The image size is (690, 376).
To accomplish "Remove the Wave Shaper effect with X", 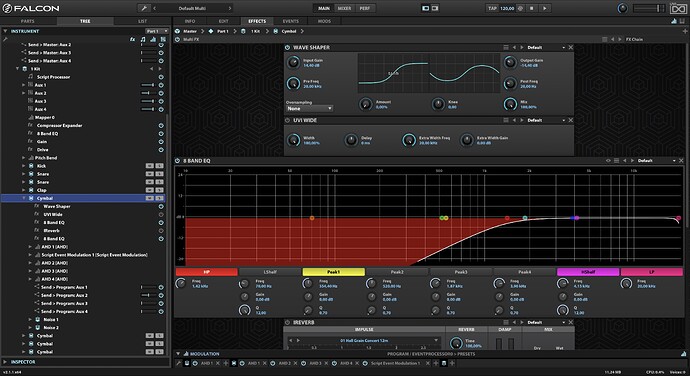I will [571, 48].
